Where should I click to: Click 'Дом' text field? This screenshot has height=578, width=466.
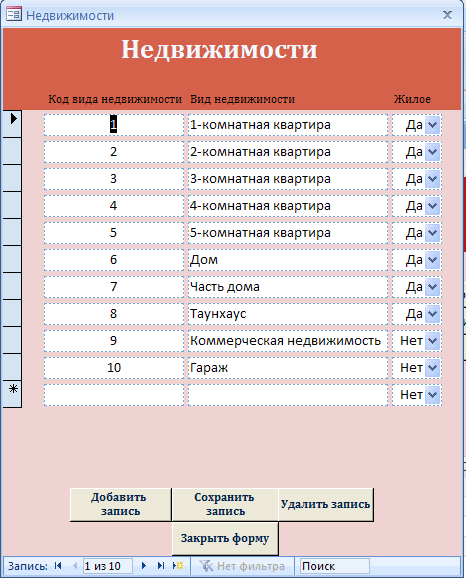[288, 260]
